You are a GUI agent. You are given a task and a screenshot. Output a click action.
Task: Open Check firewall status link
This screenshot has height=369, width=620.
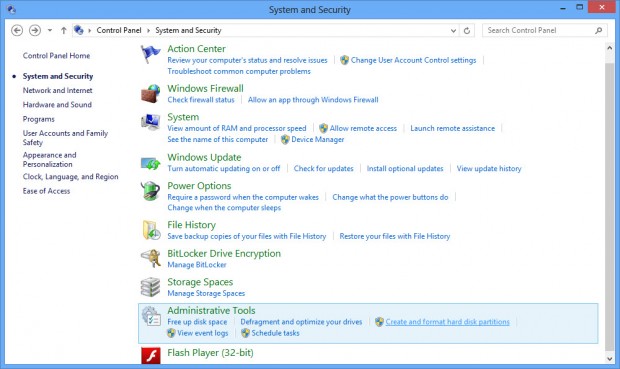pos(201,100)
